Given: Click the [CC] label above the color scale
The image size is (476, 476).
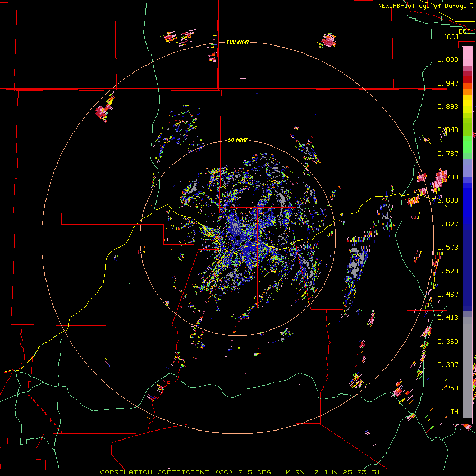Looking at the screenshot, I should click(451, 36).
